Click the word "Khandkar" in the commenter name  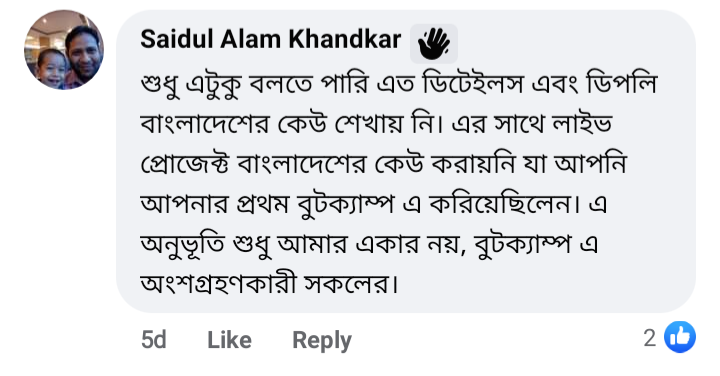point(344,39)
